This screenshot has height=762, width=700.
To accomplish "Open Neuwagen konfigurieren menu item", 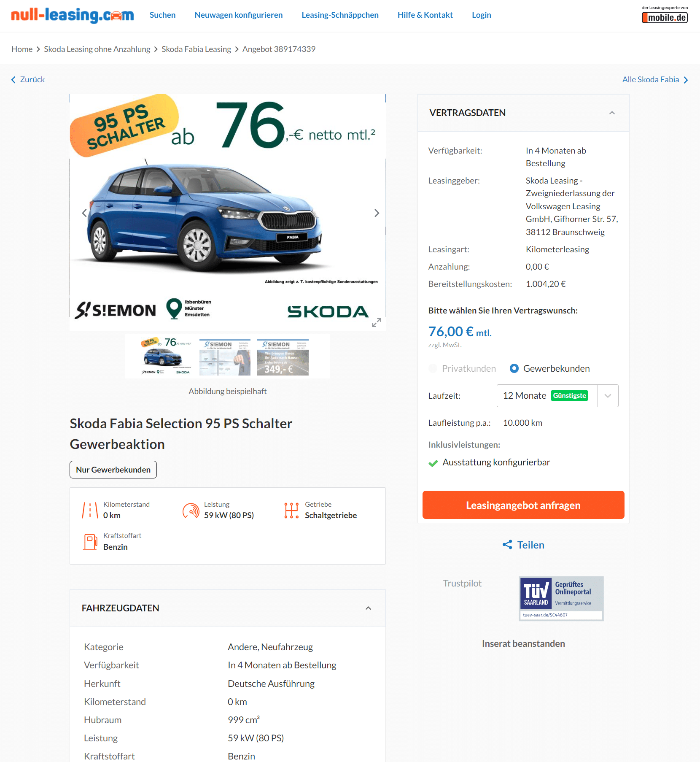I will tap(239, 15).
